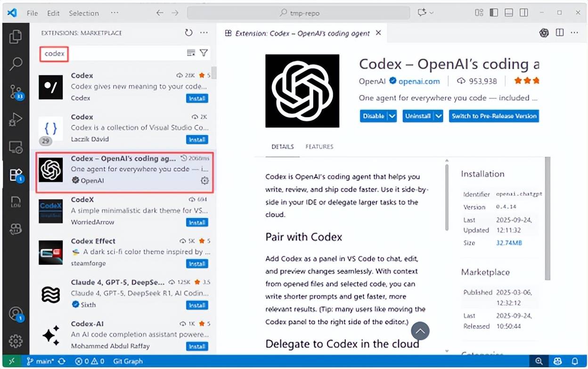Open the openai.com publisher link
Image resolution: width=588 pixels, height=369 pixels.
(x=419, y=81)
